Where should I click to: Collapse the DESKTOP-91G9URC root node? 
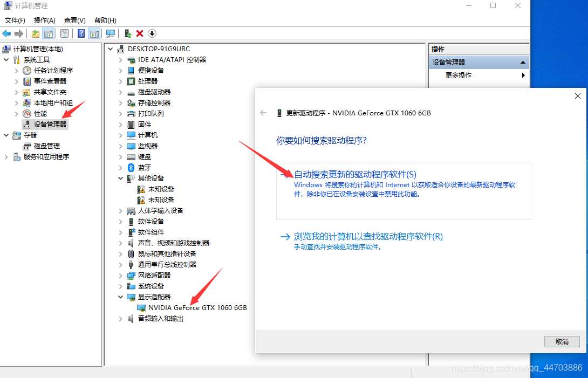coord(111,49)
